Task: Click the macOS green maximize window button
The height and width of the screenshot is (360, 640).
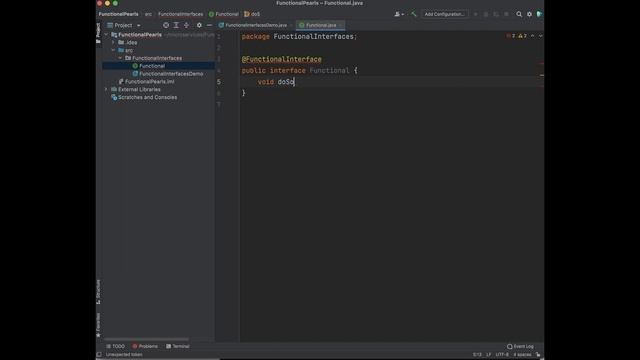Action: coord(116,3)
